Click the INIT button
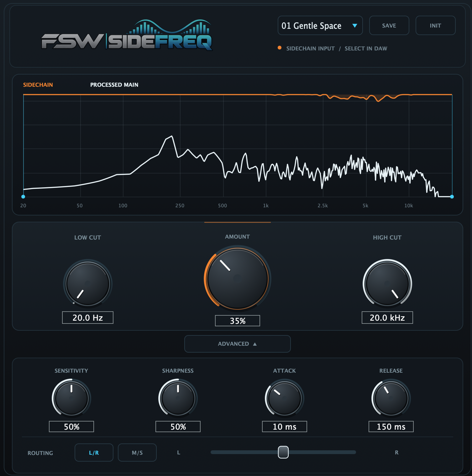472x476 pixels. click(435, 25)
